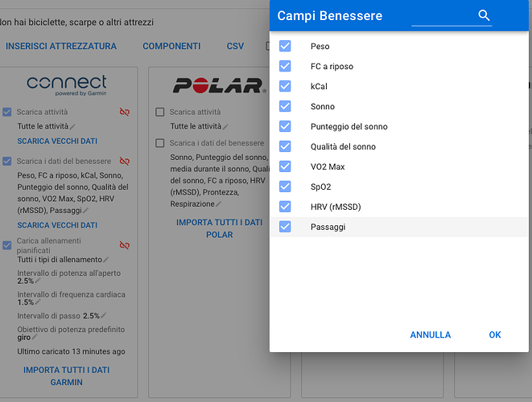
Task: Confirm selection with OK button
Action: (495, 335)
